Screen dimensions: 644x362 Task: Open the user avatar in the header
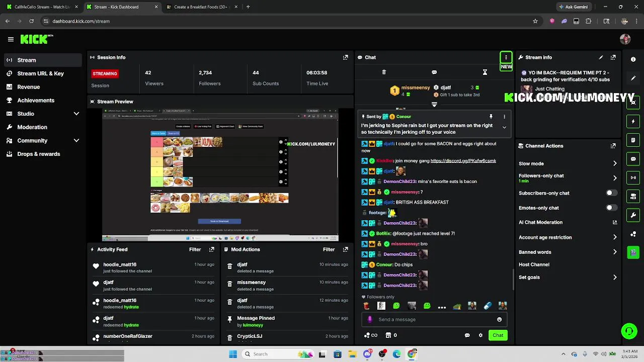coord(625,39)
